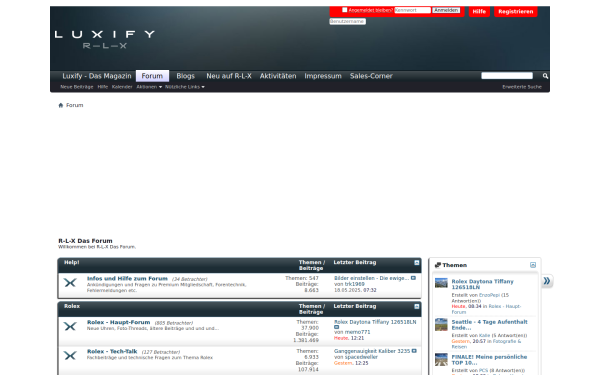Viewport: 600px width, 375px height.
Task: Open last post Ganggenauigkeit Kaliber 3235
Action: point(372,351)
